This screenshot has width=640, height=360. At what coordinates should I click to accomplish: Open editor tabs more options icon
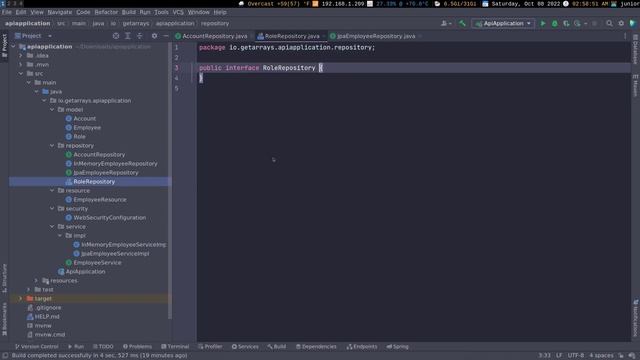tap(625, 36)
